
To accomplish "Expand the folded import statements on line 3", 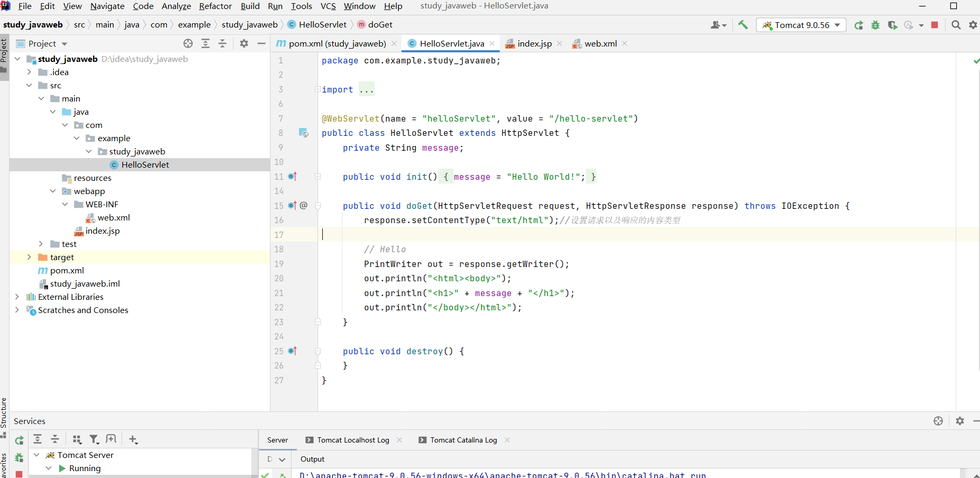I will point(318,89).
